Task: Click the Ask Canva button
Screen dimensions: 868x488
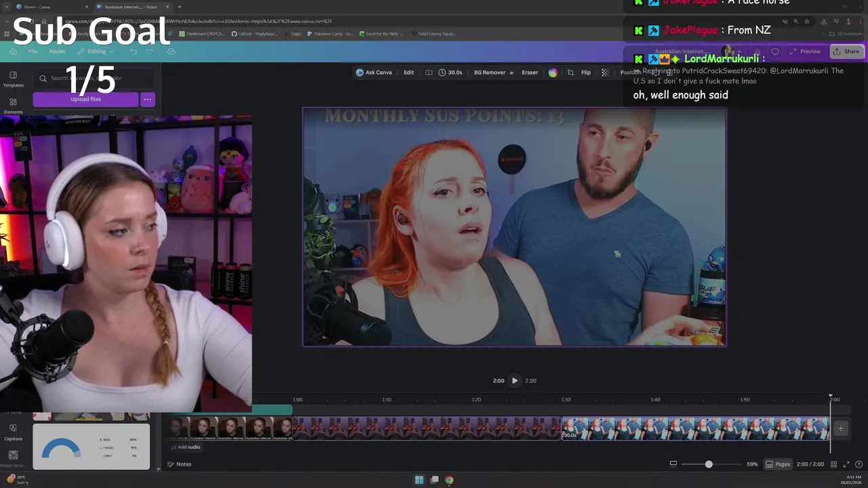Action: tap(374, 73)
